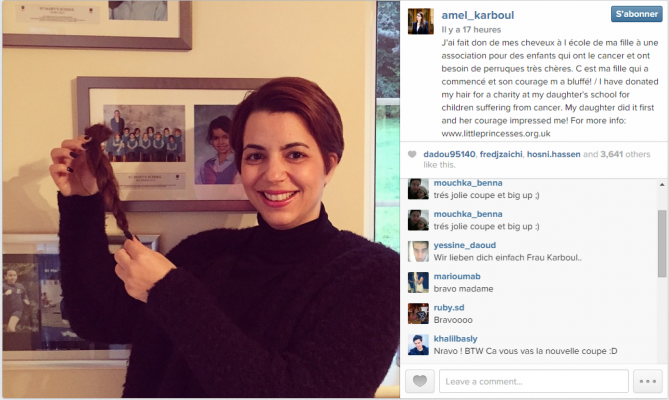Open yessine_daoud's avatar thumbnail

coord(418,251)
